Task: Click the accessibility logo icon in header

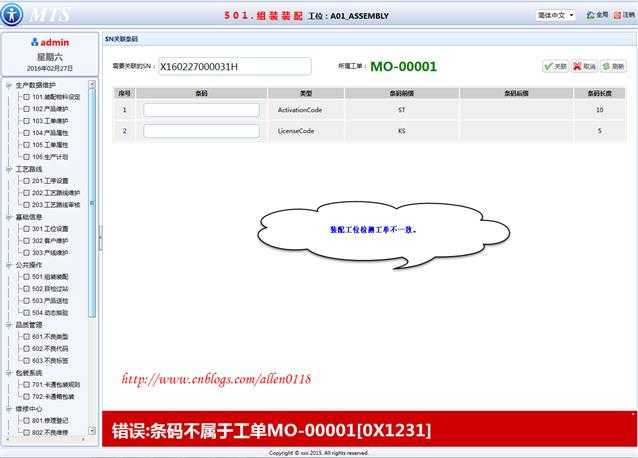Action: 11,14
